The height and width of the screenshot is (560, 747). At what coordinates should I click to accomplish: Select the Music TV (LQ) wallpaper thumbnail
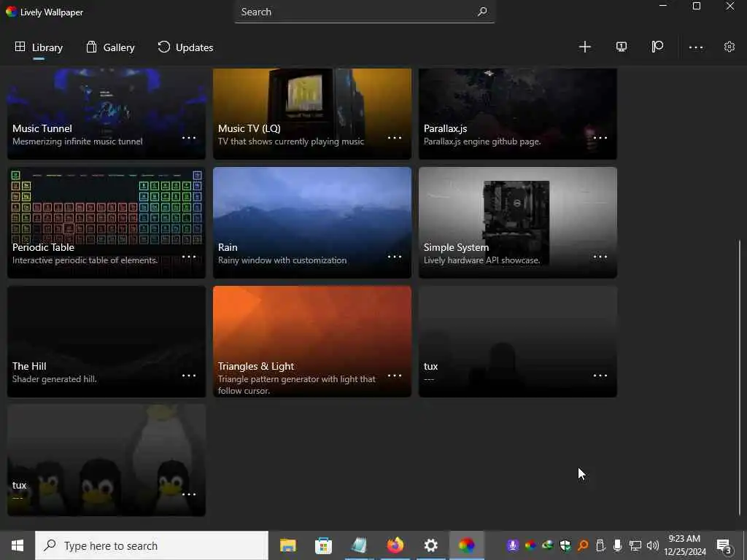312,113
